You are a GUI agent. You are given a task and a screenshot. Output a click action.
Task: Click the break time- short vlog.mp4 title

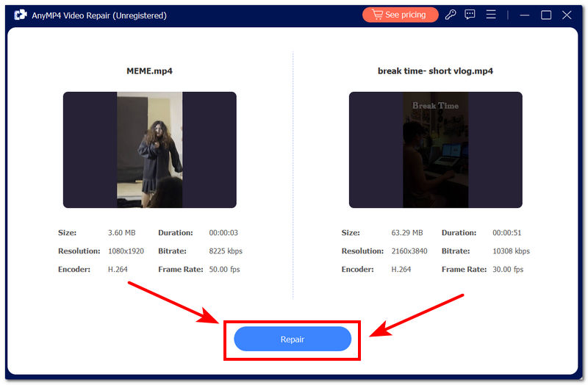(435, 71)
